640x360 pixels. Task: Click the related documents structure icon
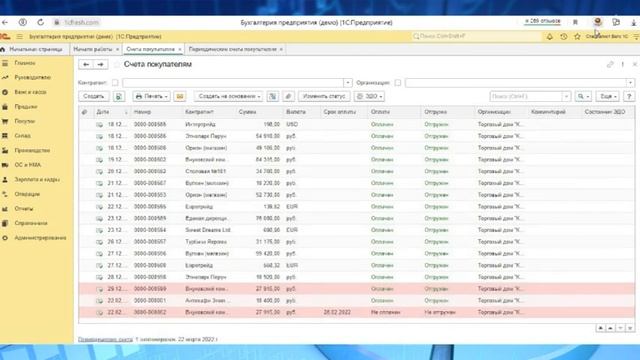[x=273, y=96]
